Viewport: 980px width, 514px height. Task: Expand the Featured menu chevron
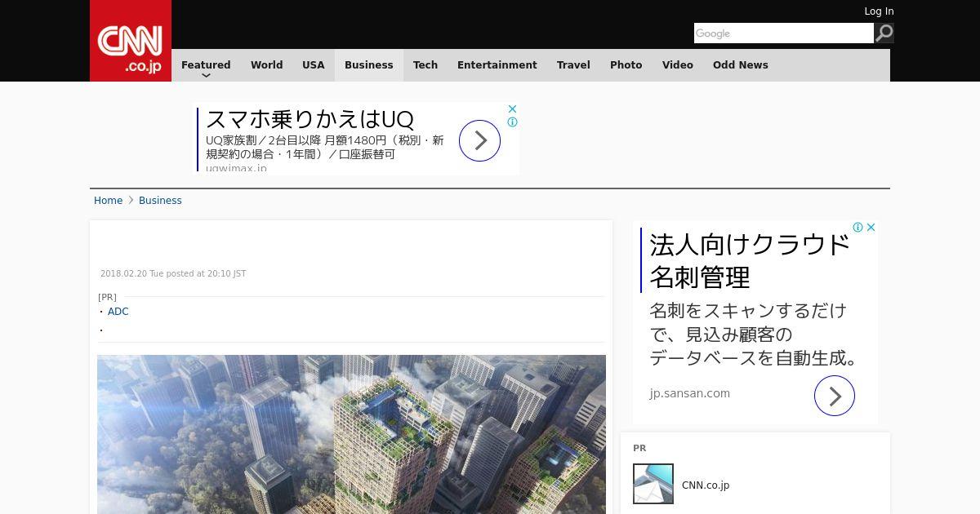[206, 75]
